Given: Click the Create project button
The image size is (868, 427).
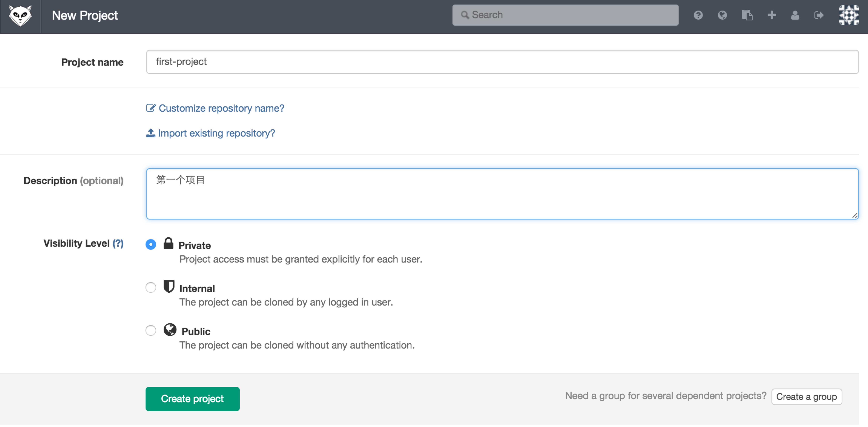Looking at the screenshot, I should (x=192, y=399).
